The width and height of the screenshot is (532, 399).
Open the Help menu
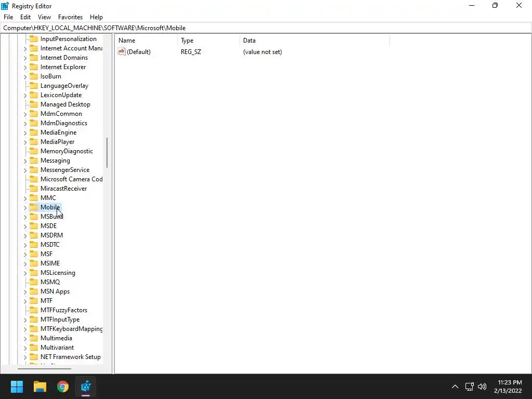(96, 17)
